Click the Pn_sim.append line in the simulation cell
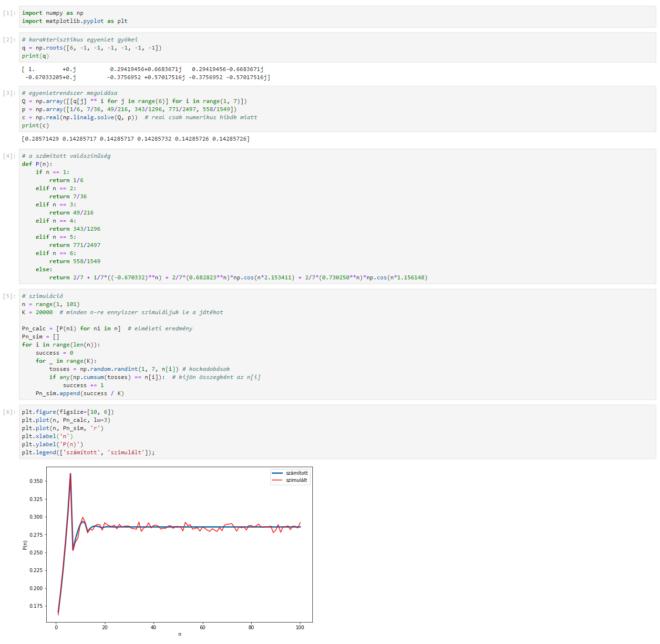 [80, 393]
